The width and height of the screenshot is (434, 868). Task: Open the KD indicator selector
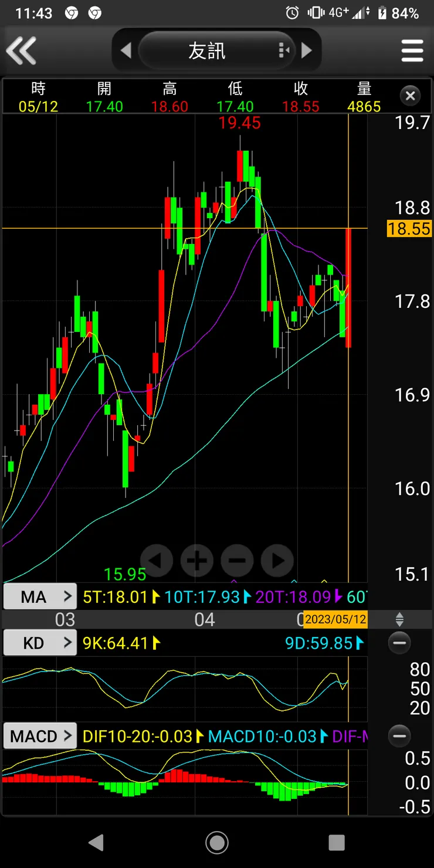40,643
